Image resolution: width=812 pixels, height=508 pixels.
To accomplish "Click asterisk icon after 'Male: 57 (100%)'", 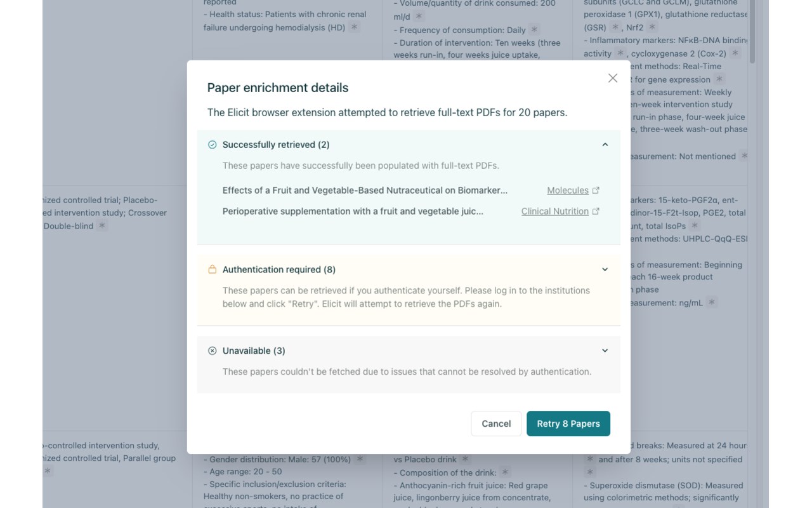I will point(360,459).
